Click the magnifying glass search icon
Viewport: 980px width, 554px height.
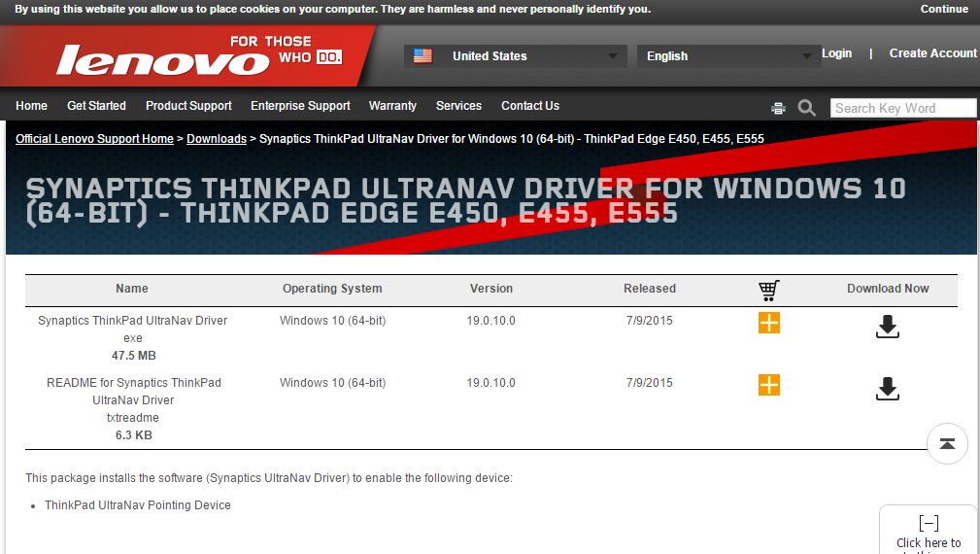click(806, 108)
